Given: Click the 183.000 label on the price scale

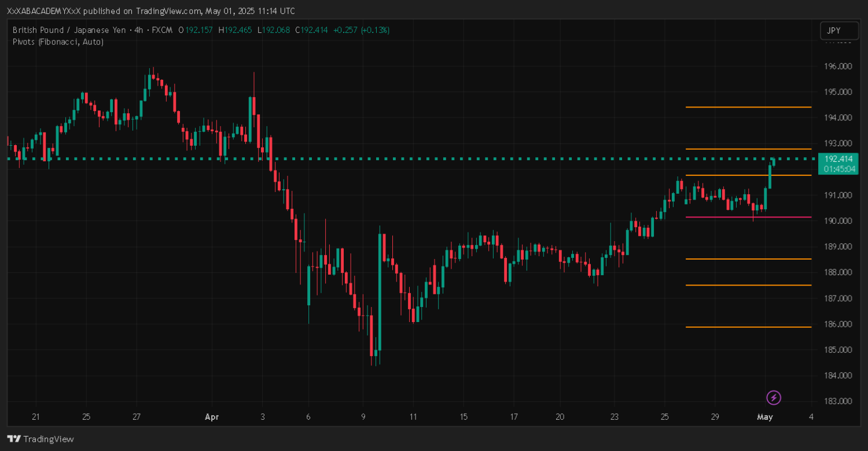Looking at the screenshot, I should (x=837, y=401).
